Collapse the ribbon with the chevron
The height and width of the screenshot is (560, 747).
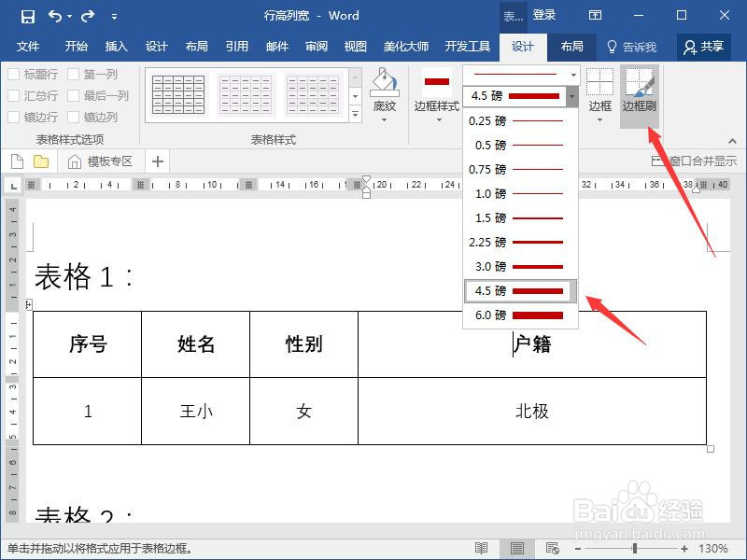click(732, 141)
